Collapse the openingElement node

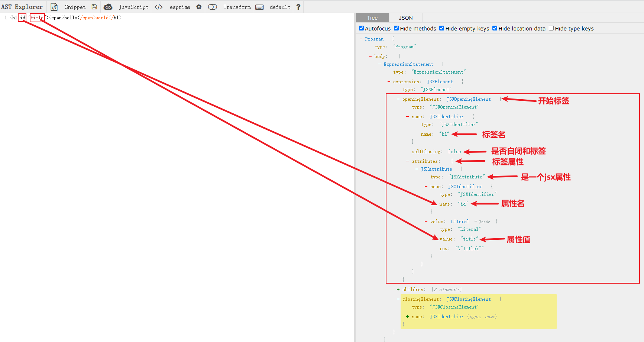(398, 99)
